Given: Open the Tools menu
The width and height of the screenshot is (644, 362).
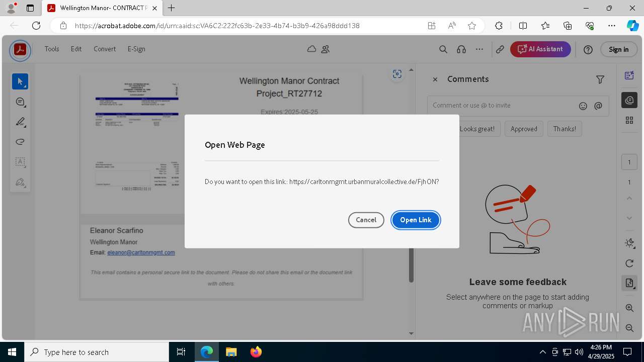Looking at the screenshot, I should [x=52, y=49].
